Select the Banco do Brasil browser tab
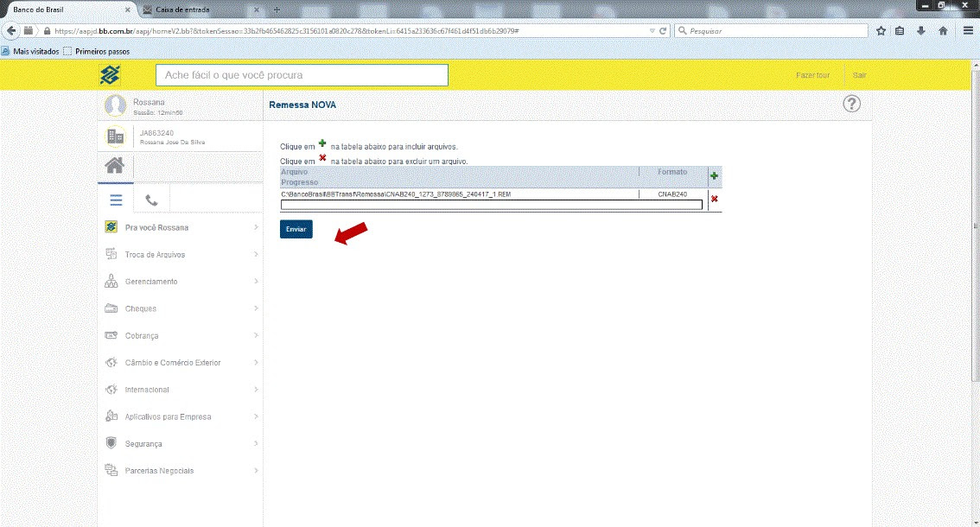The image size is (980, 527). pos(67,10)
